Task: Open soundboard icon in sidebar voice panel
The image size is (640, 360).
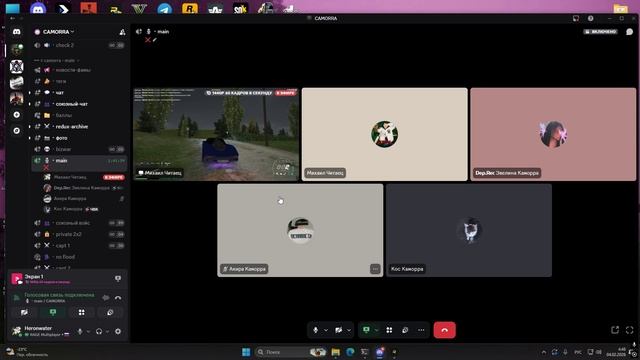Action: (110, 312)
